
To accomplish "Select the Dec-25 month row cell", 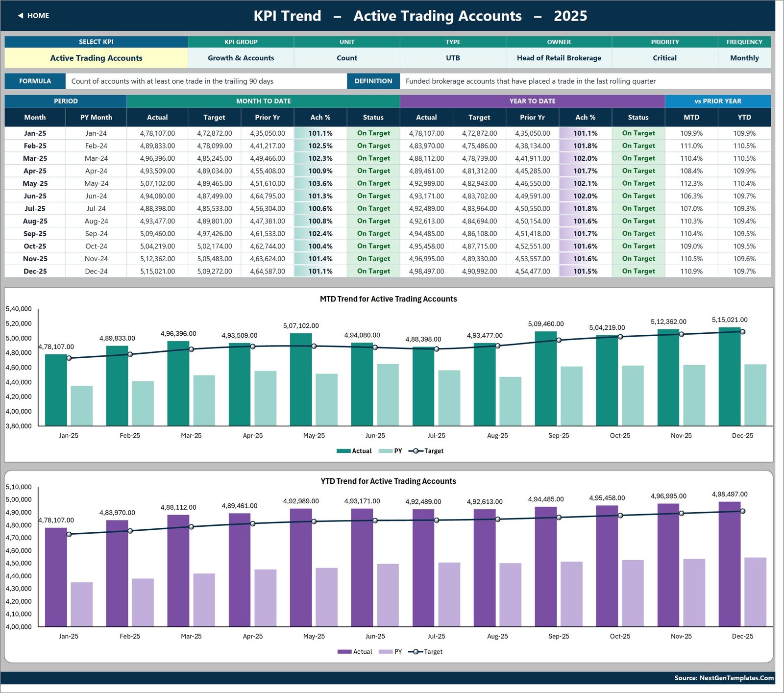I will (x=35, y=271).
